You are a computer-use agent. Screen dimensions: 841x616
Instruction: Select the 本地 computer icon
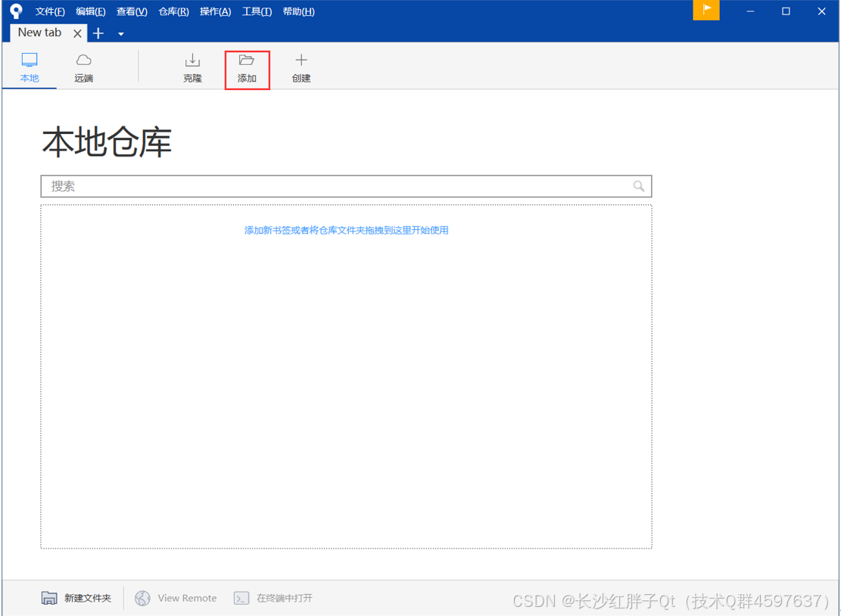pos(29,66)
